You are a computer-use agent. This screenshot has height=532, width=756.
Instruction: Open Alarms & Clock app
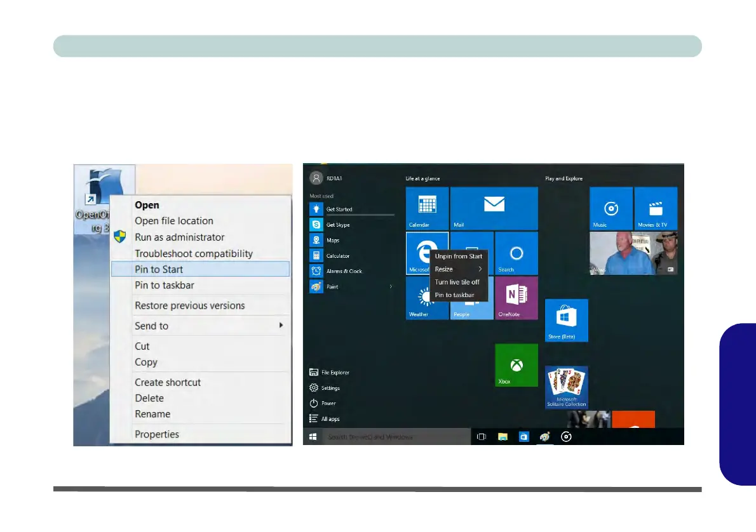pos(352,271)
